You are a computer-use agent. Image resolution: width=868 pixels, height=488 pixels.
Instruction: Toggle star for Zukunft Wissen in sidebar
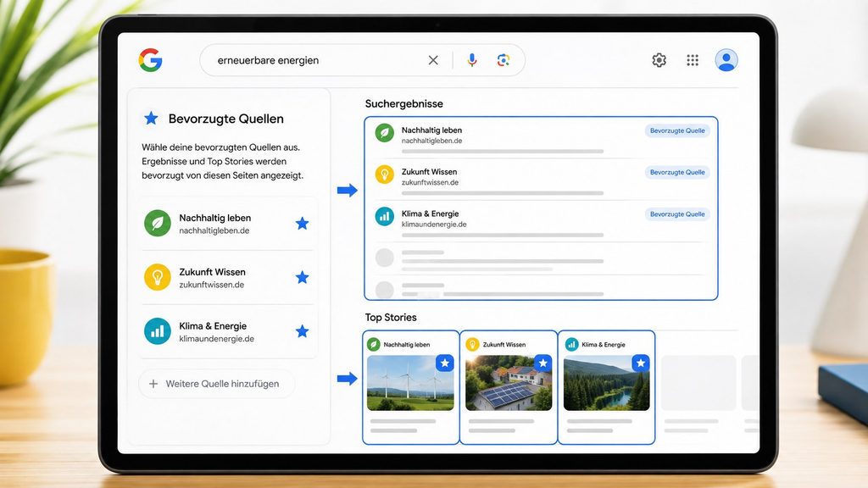pos(302,277)
